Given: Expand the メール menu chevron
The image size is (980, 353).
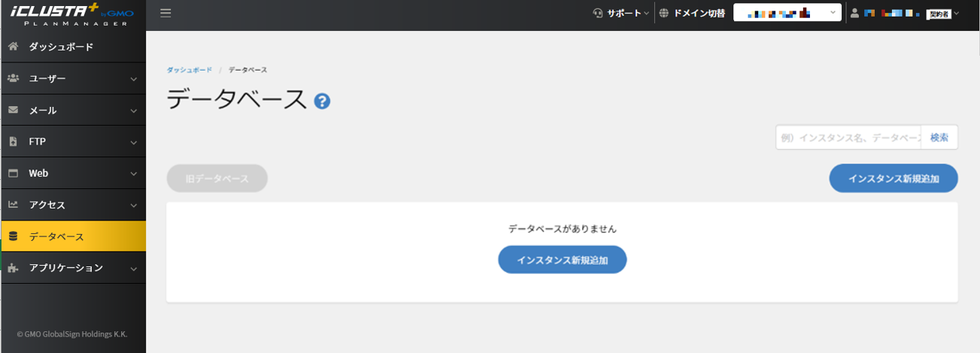Looking at the screenshot, I should [133, 111].
